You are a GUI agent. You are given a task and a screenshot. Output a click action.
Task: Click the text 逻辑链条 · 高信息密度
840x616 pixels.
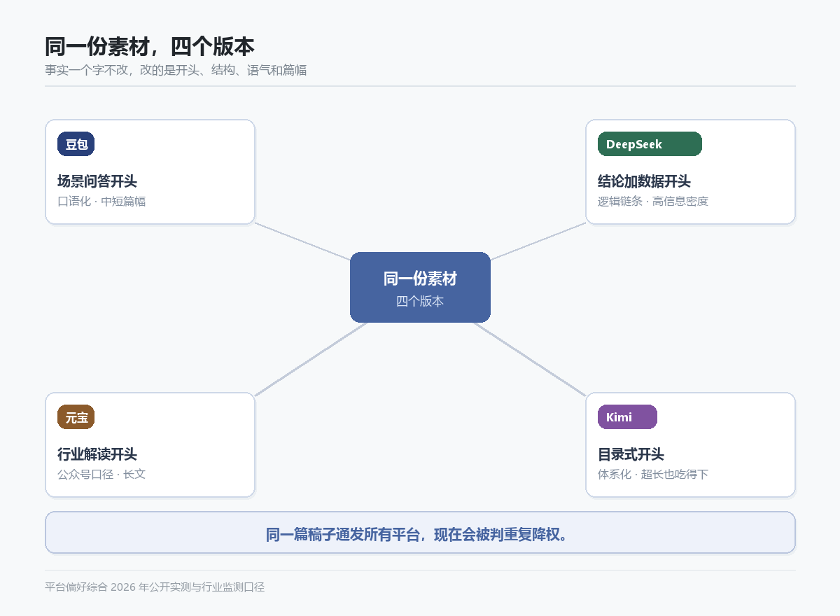(x=653, y=202)
